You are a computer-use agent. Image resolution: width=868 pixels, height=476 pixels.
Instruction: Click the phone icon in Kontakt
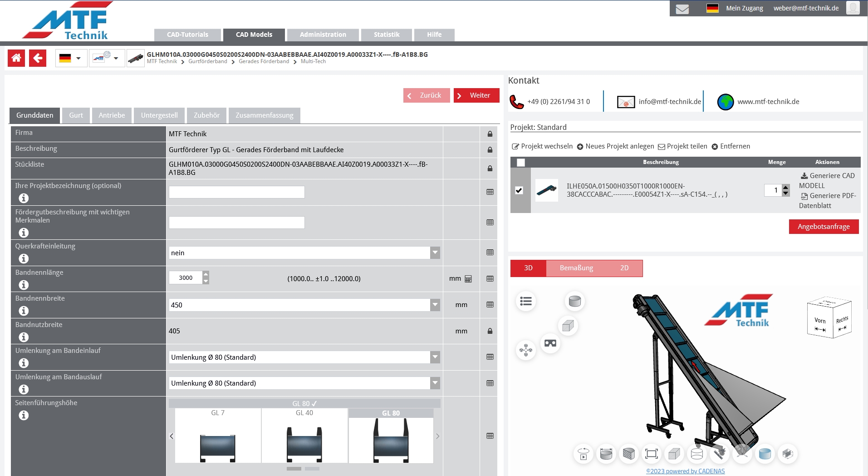pyautogui.click(x=516, y=102)
